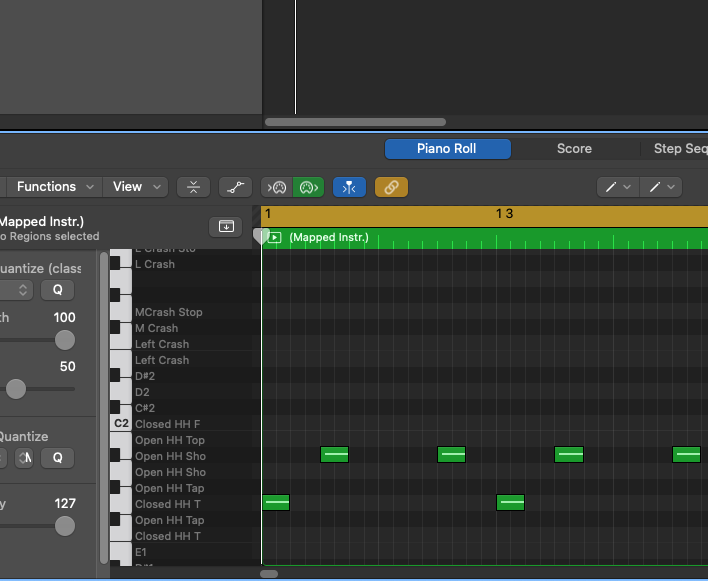Select first note in the Open HH Sho row
Viewport: 708px width, 581px height.
(x=335, y=455)
